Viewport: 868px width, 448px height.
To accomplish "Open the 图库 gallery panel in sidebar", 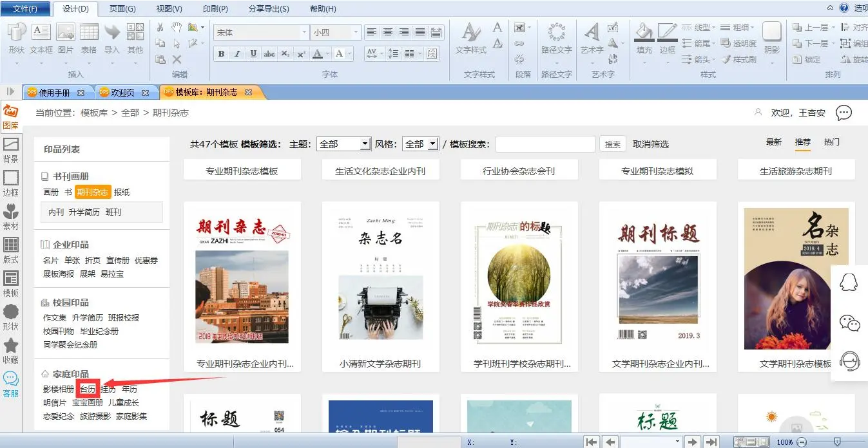I will pyautogui.click(x=10, y=117).
